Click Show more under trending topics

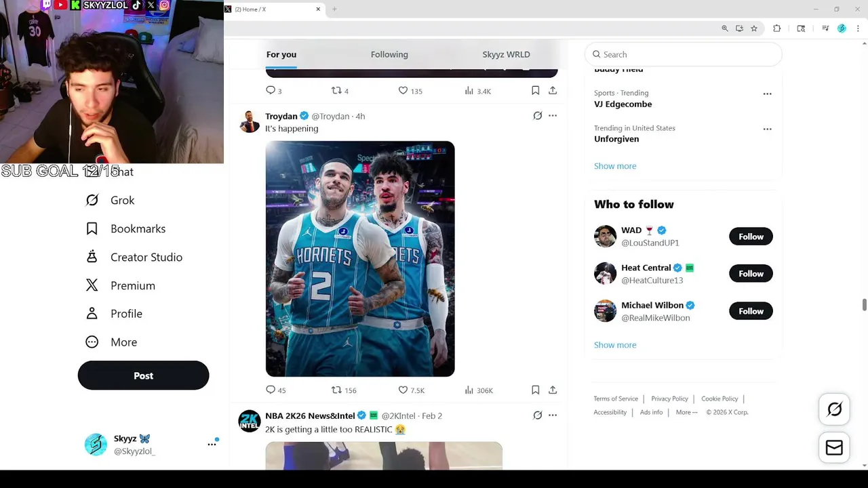coord(615,166)
